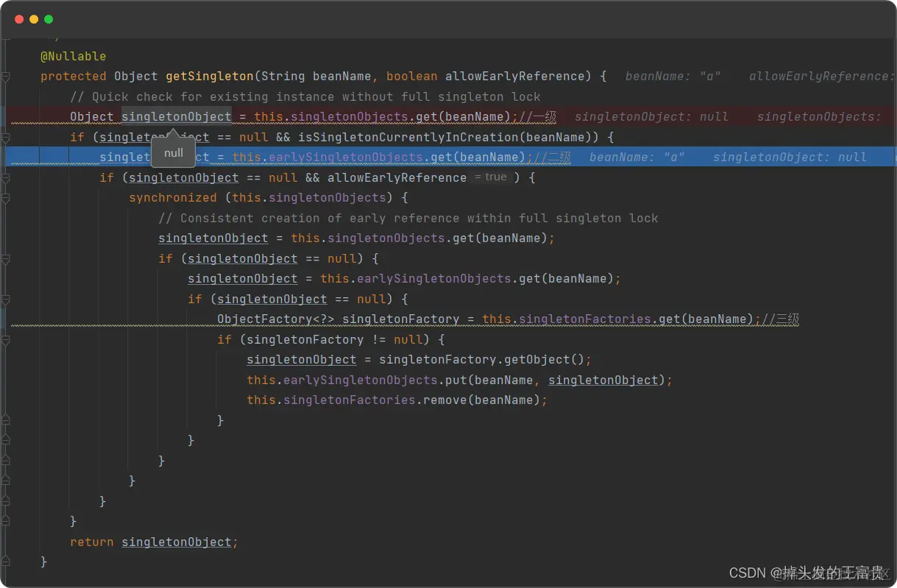
Task: Fold the if block above the ObjectFactory line
Action: click(x=6, y=299)
